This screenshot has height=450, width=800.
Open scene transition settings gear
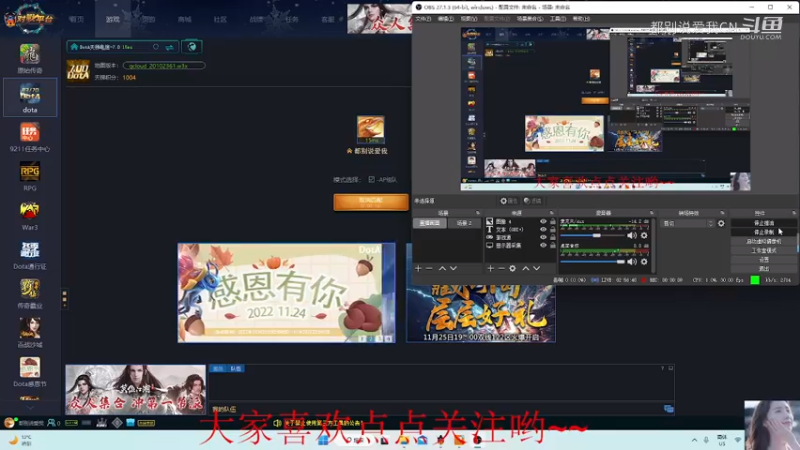(721, 223)
